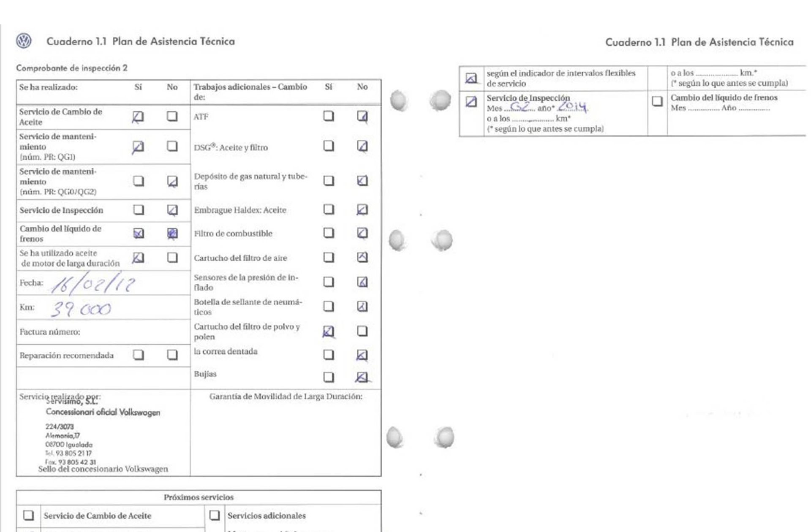Mark No for DSG Aceite y filtro
Image resolution: width=811 pixels, height=532 pixels.
pyautogui.click(x=362, y=146)
